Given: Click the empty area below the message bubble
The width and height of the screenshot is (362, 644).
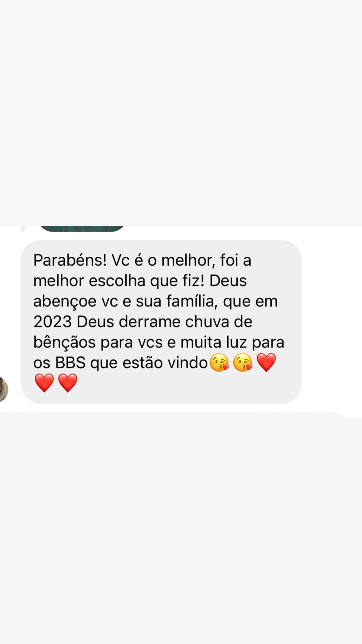Looking at the screenshot, I should click(181, 526).
